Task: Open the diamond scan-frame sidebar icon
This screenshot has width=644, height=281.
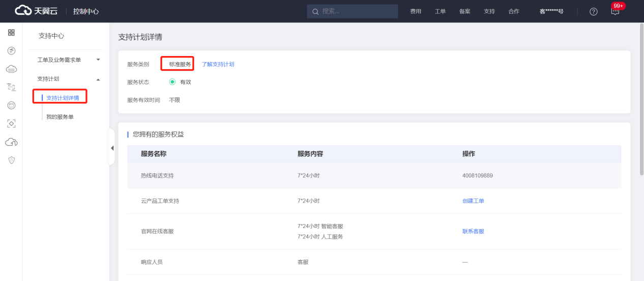Action: click(x=11, y=124)
